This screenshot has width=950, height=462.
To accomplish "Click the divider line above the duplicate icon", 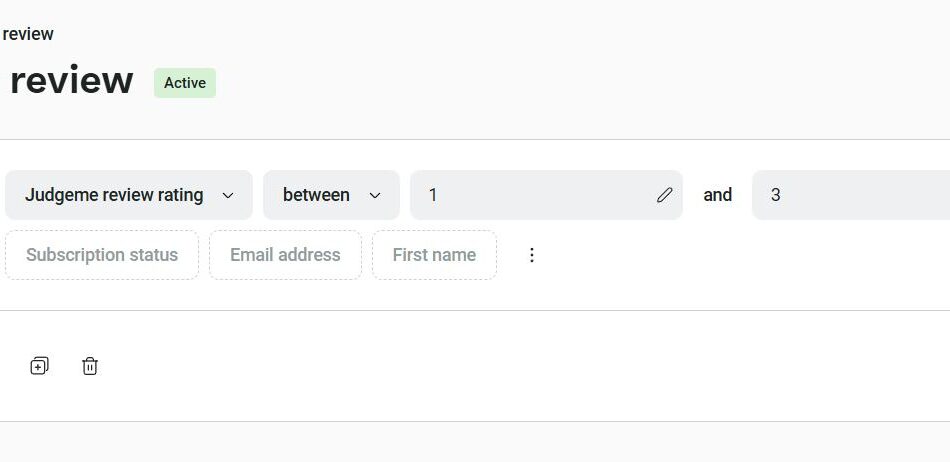I will (475, 310).
